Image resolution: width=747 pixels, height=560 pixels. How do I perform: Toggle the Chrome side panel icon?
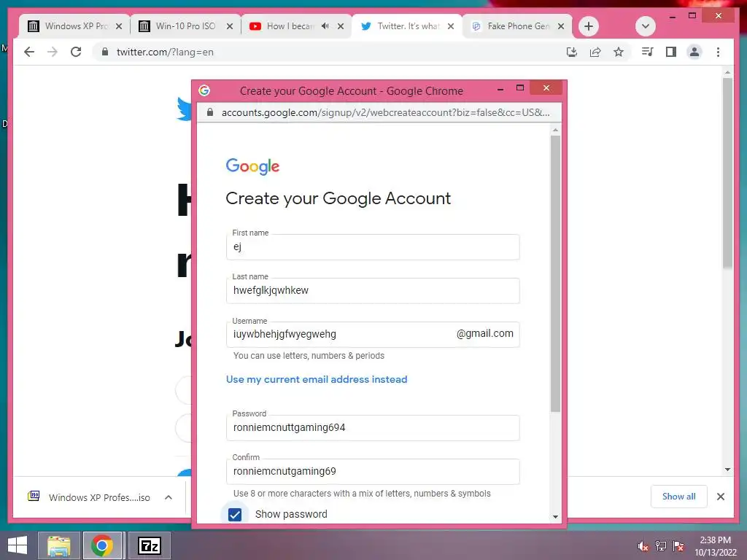671,52
